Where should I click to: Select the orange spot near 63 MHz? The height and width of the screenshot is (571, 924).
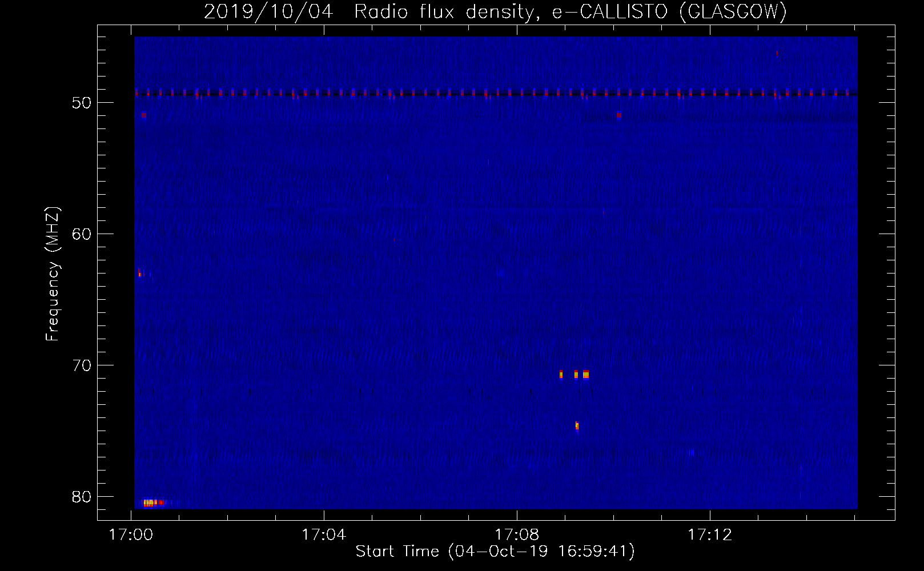click(x=139, y=274)
